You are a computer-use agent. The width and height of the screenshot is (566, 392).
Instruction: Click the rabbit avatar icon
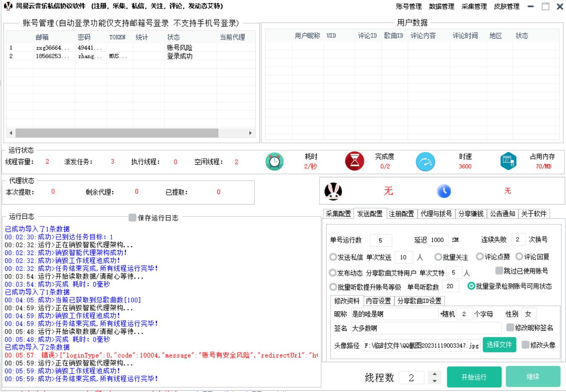pyautogui.click(x=333, y=192)
